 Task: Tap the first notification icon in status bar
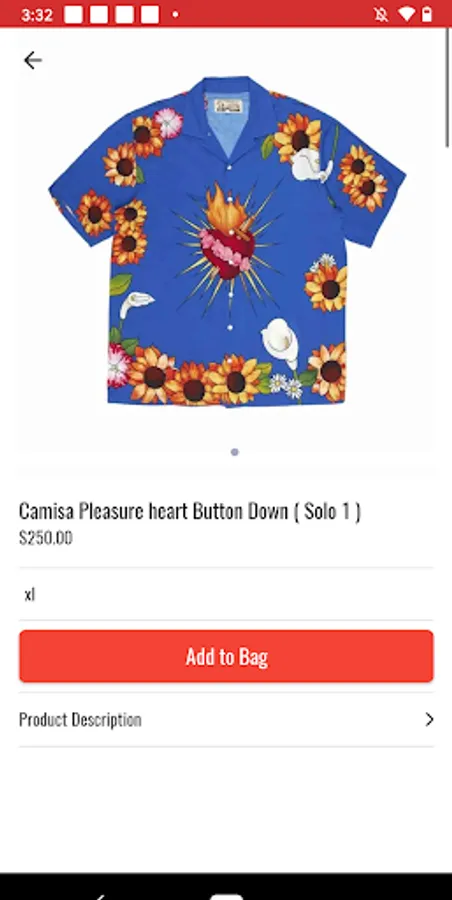(x=74, y=15)
